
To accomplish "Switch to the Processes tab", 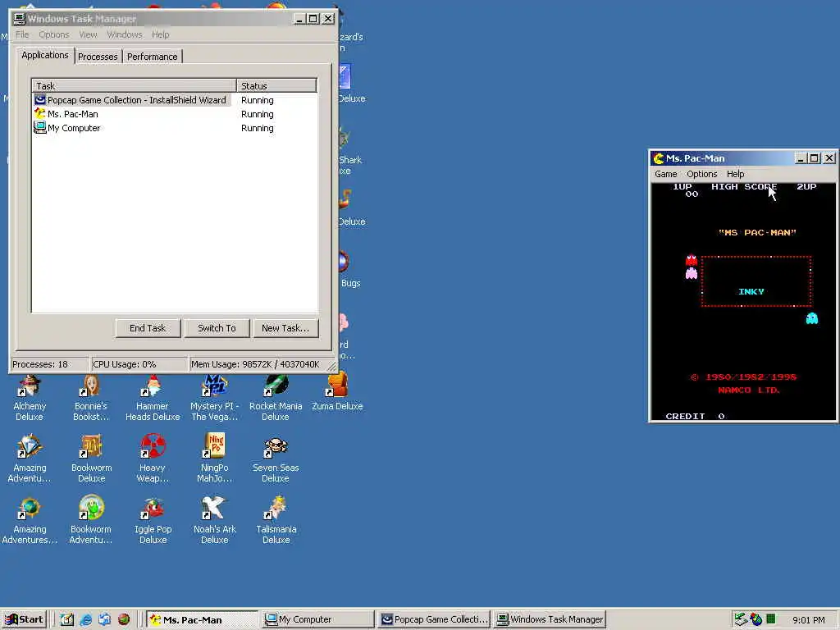I will (98, 57).
